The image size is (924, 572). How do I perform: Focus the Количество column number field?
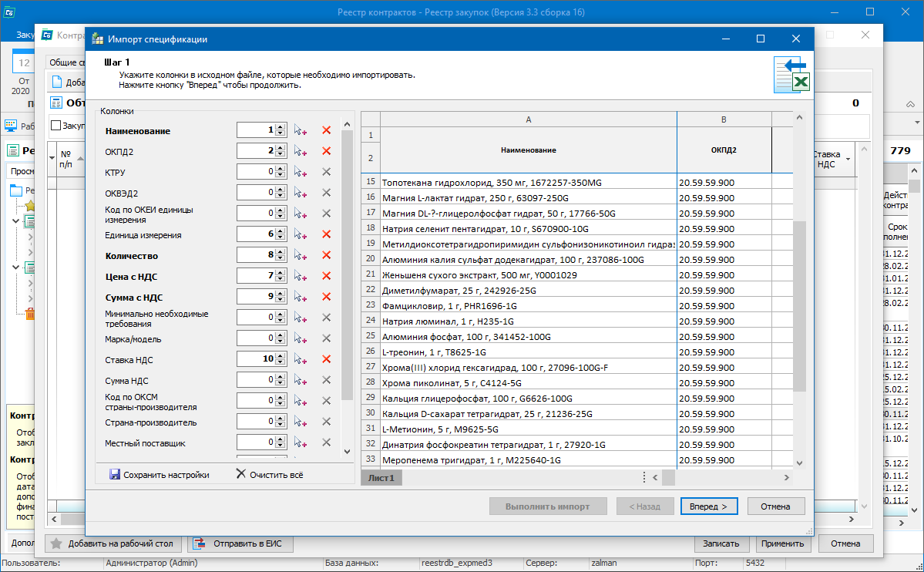pyautogui.click(x=257, y=254)
